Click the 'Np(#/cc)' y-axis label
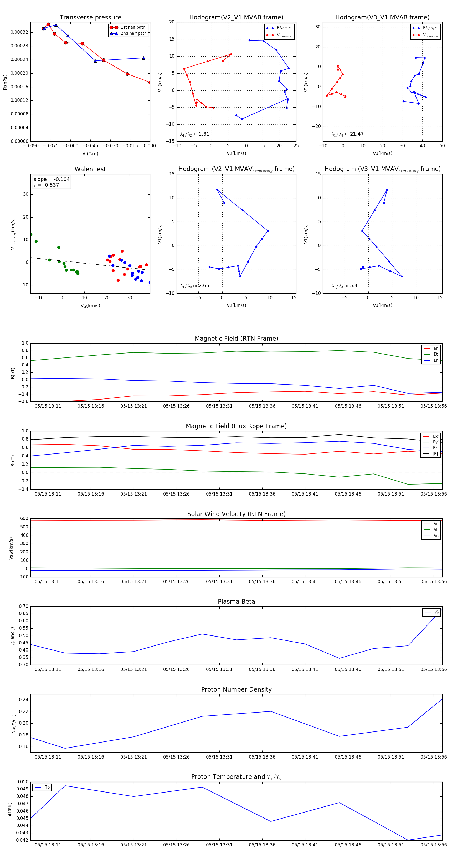The image size is (473, 868). tap(13, 723)
